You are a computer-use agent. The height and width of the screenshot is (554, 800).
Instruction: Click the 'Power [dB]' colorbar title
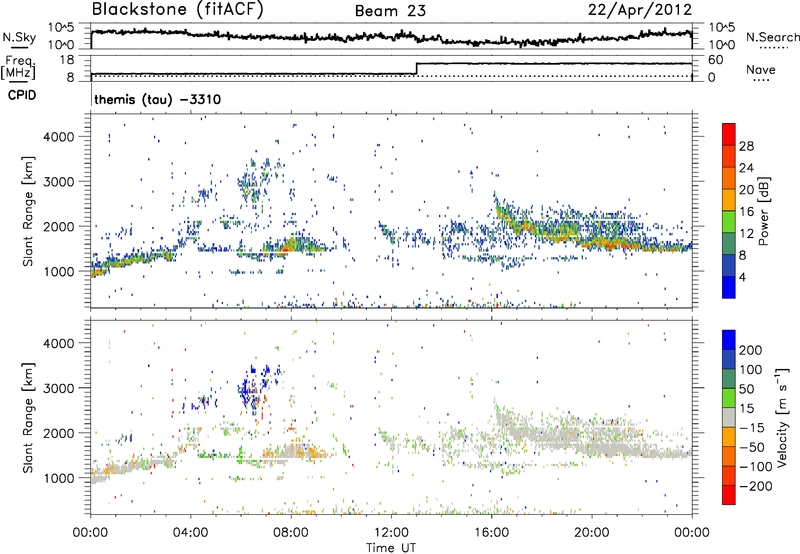pyautogui.click(x=763, y=211)
